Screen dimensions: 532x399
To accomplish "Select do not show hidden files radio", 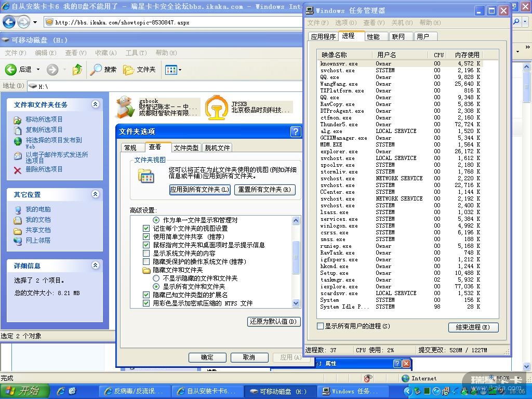I will [156, 278].
